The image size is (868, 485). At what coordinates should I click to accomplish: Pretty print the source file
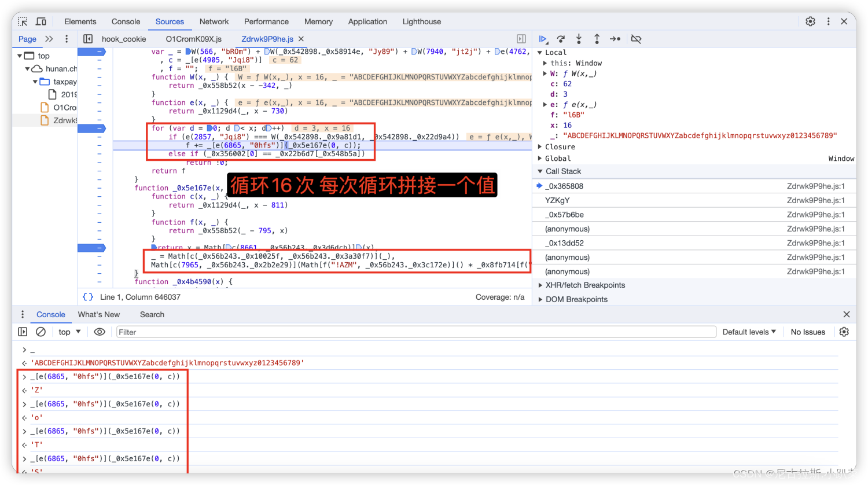[88, 297]
